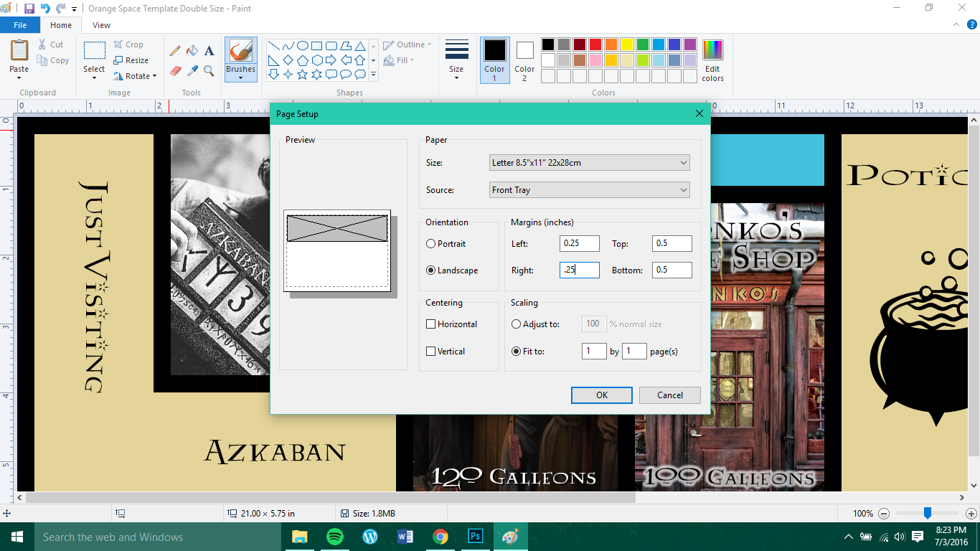
Task: Choose the Line shape
Action: click(x=273, y=45)
